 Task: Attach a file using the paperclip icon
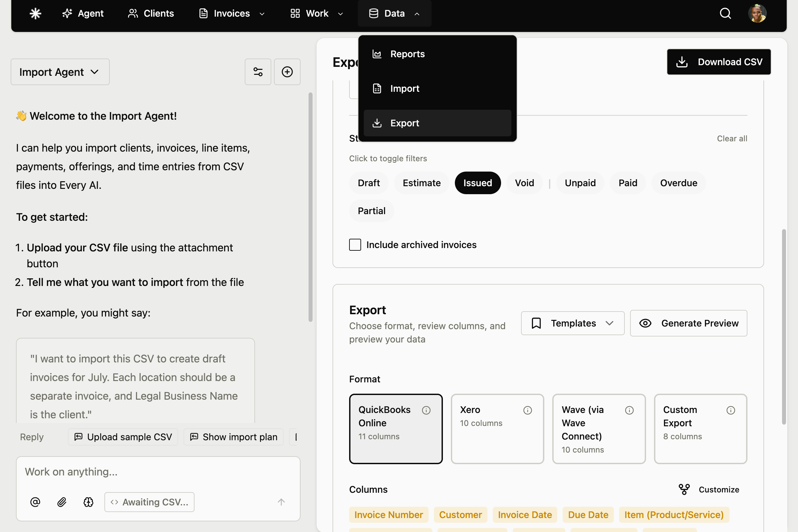(62, 502)
